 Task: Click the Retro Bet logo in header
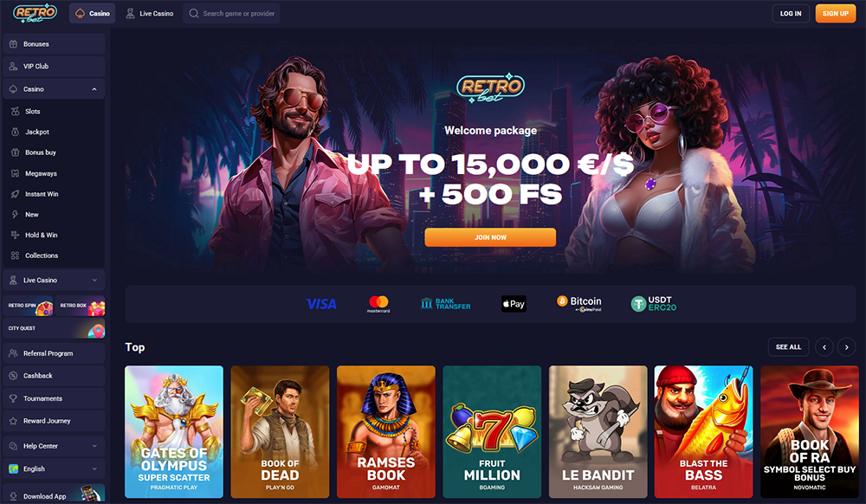point(35,13)
